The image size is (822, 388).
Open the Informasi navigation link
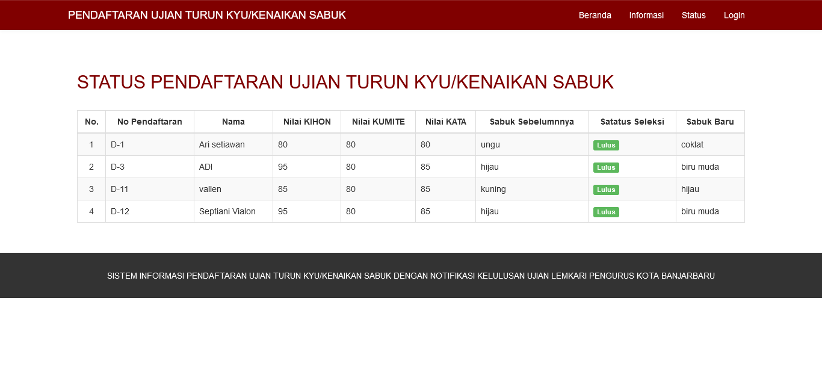point(646,15)
